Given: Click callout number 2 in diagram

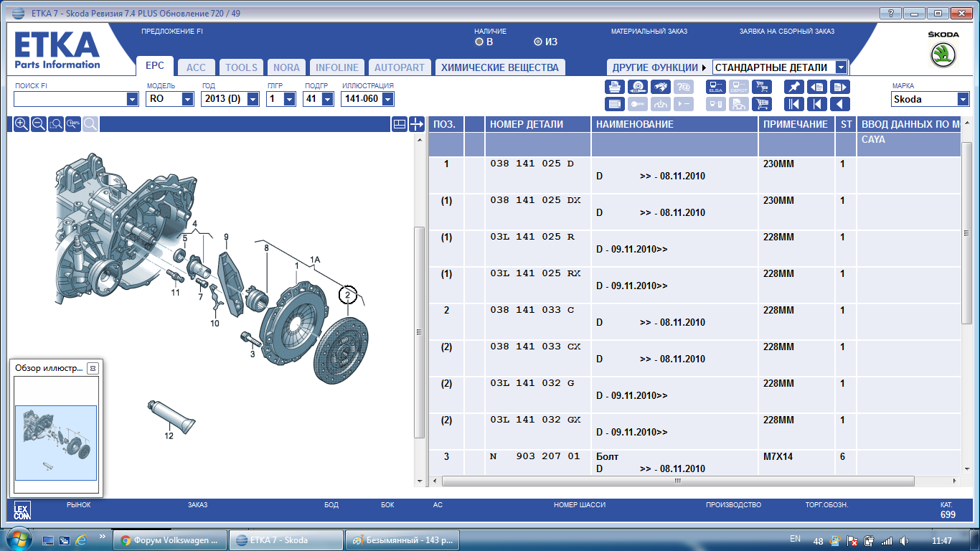Looking at the screenshot, I should tap(347, 295).
